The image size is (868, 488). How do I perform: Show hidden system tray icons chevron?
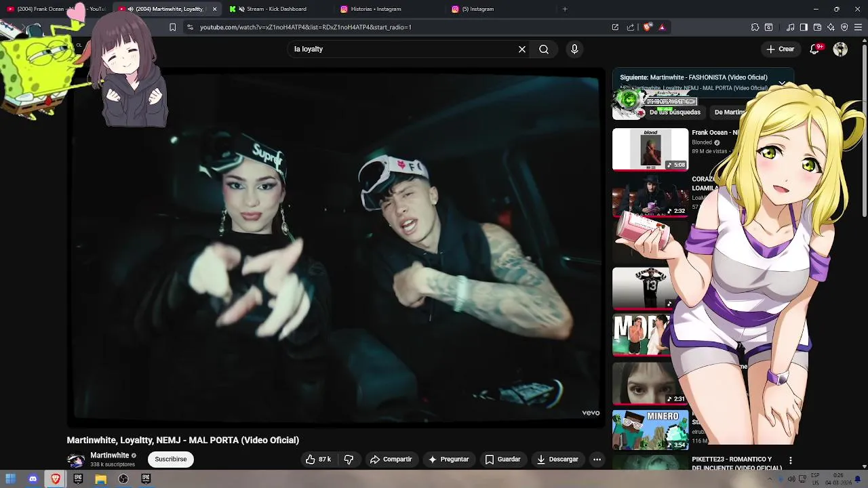769,479
